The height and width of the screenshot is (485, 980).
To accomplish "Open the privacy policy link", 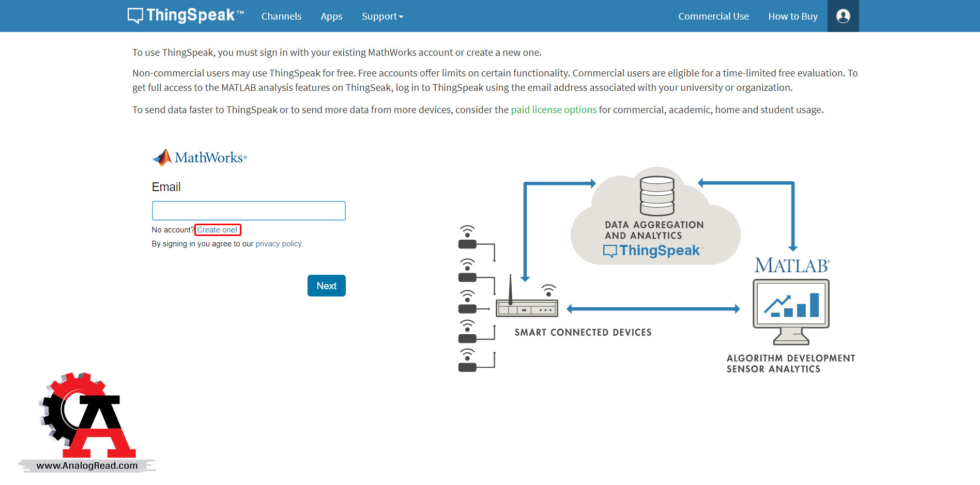I will (279, 244).
